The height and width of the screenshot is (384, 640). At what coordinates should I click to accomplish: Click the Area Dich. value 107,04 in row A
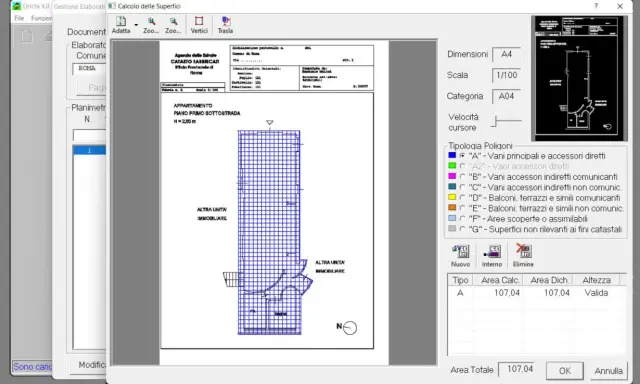point(556,293)
